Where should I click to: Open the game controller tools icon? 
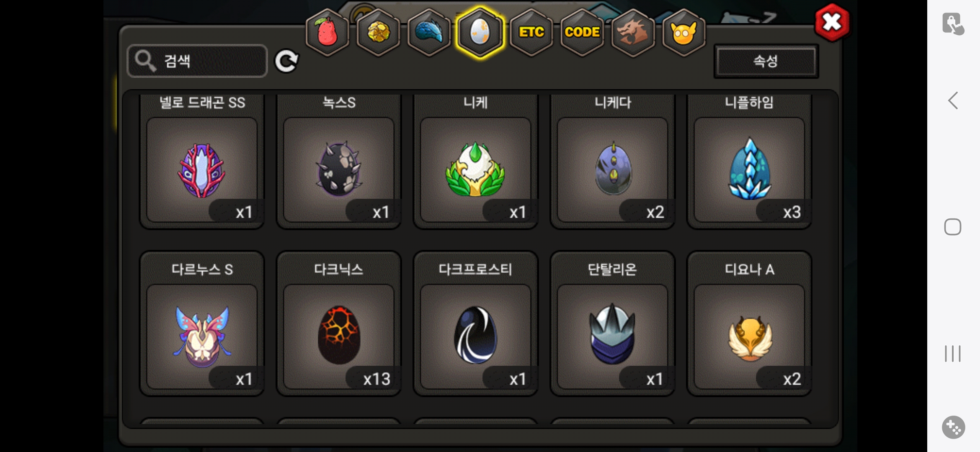click(954, 427)
